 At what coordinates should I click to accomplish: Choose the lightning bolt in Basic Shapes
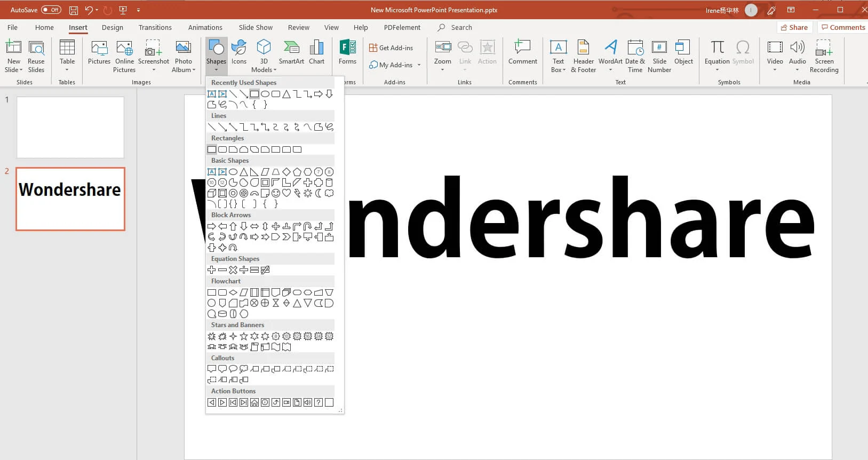point(297,193)
